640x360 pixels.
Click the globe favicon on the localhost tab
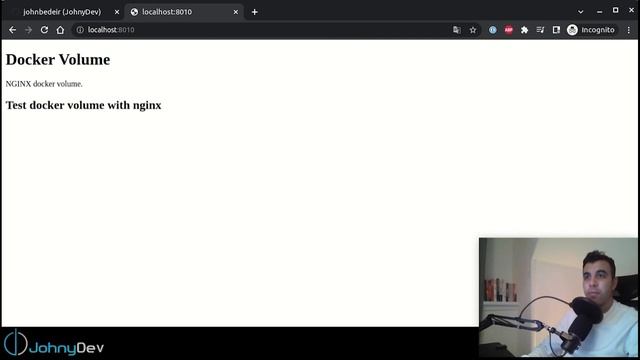[134, 12]
